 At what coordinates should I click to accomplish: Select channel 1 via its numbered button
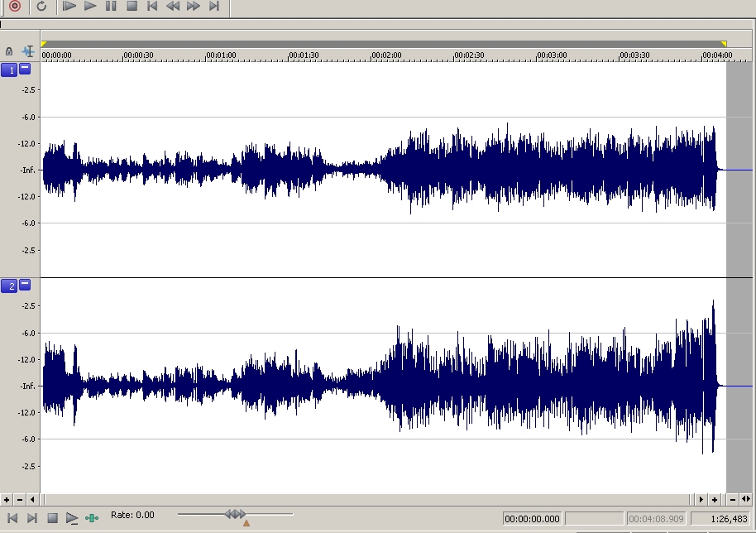point(9,70)
